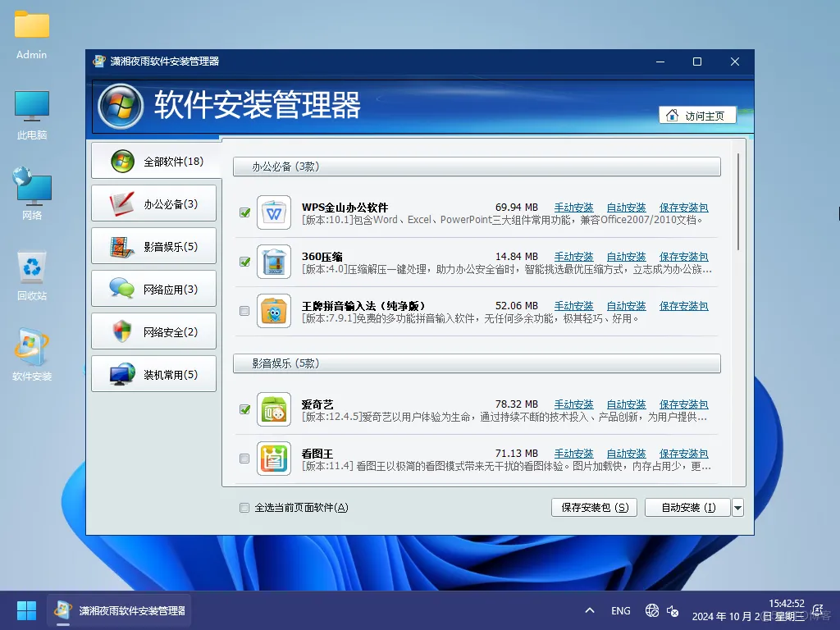This screenshot has height=630, width=840.
Task: Click the 14.84 MB size text
Action: point(517,257)
